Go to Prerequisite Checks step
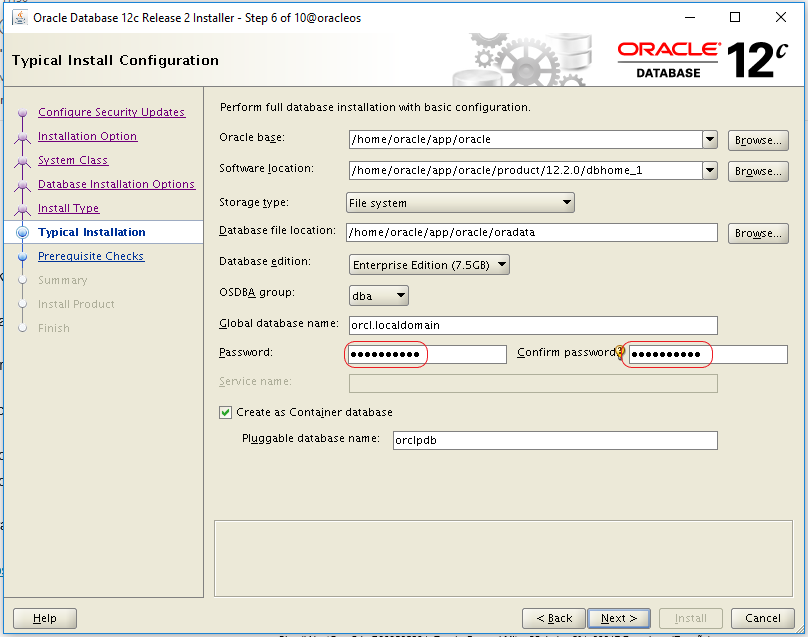Viewport: 808px width, 637px height. [91, 256]
